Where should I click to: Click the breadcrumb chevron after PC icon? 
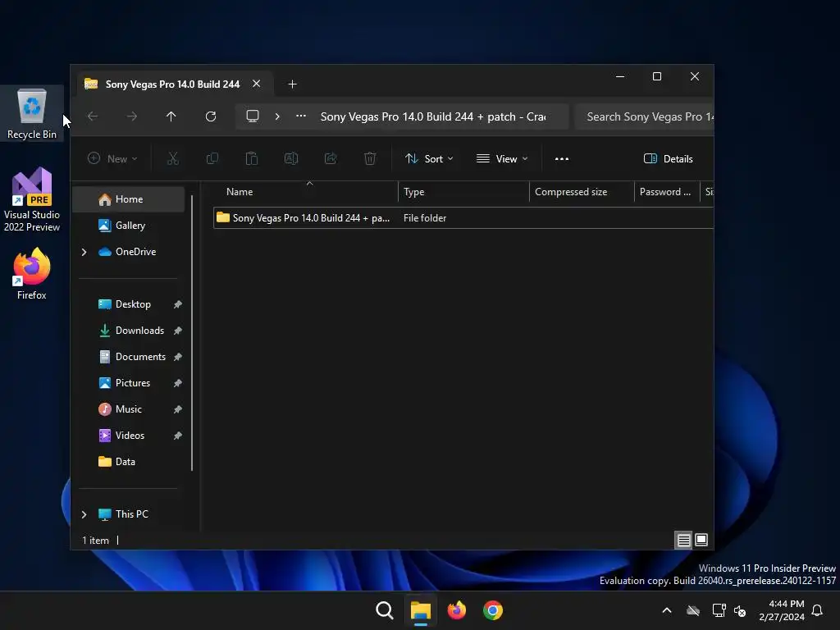[277, 116]
